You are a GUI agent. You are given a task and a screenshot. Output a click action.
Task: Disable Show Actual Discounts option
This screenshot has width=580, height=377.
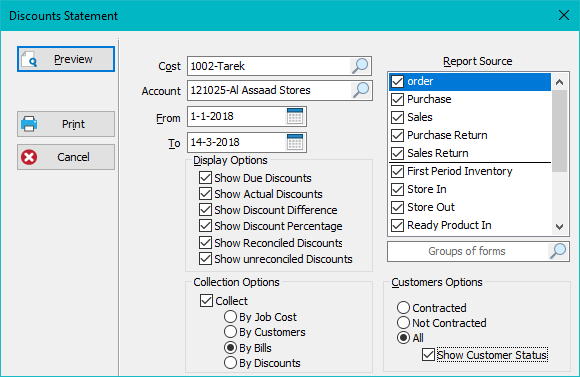[205, 194]
